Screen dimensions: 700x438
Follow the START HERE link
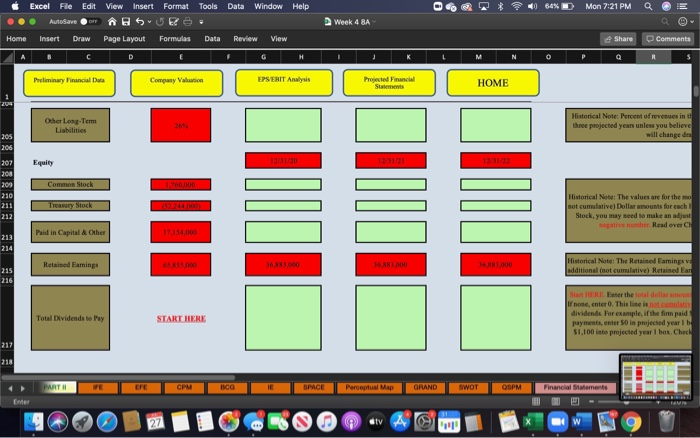[x=181, y=318]
